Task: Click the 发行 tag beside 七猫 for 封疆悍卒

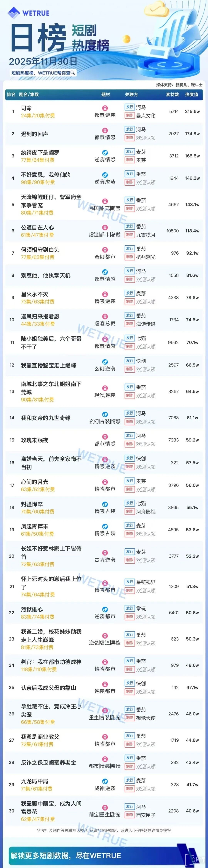Action: [x=130, y=503]
